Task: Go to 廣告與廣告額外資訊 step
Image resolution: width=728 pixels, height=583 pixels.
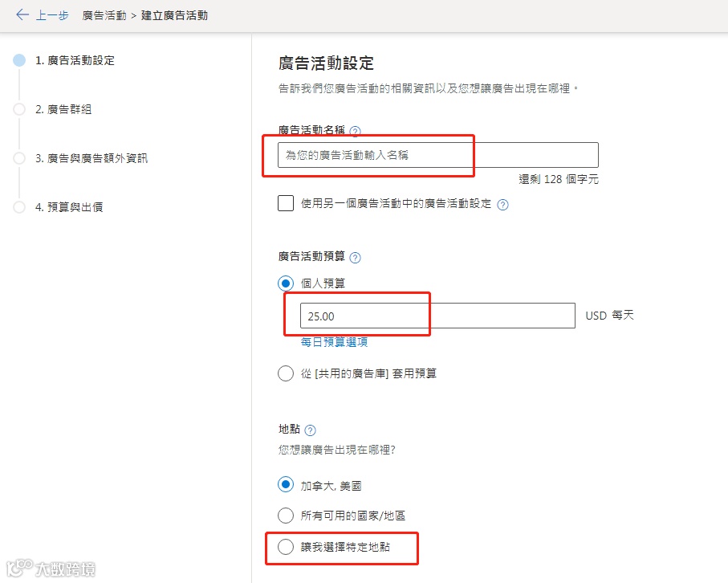Action: [92, 158]
